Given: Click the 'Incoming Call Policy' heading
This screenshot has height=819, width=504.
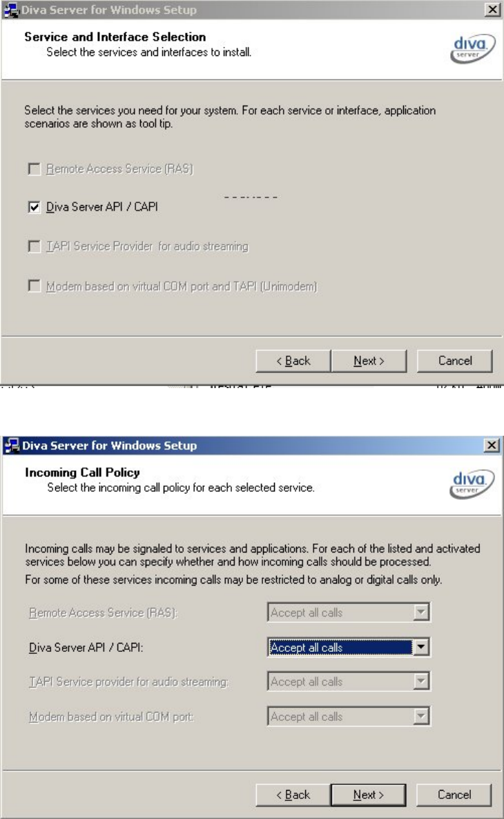Looking at the screenshot, I should tap(83, 473).
